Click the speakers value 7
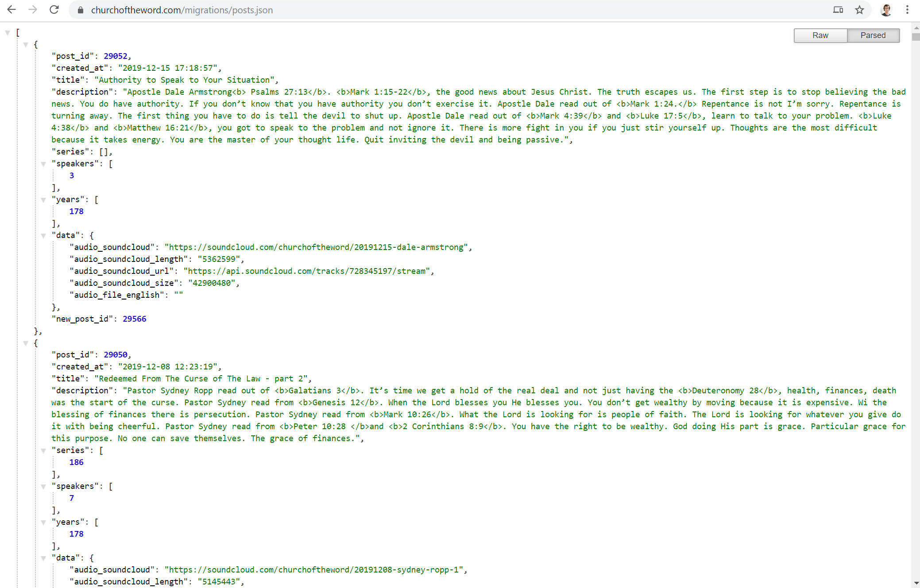This screenshot has height=588, width=920. click(x=72, y=498)
